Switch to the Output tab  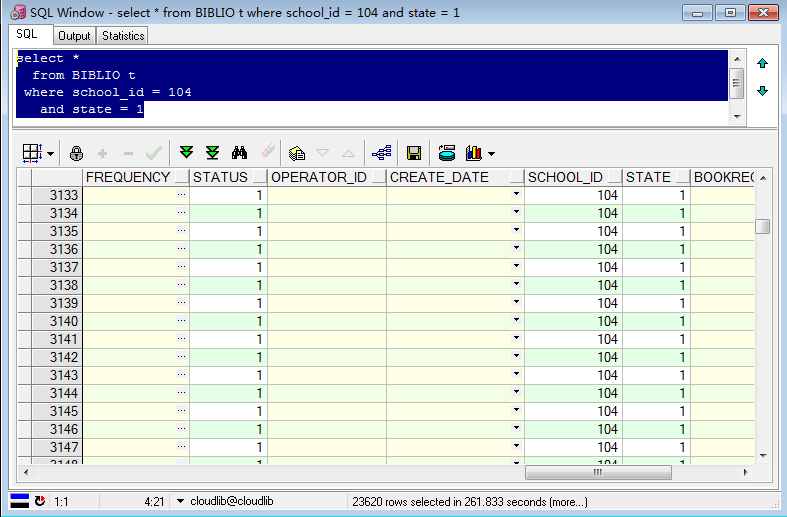74,35
